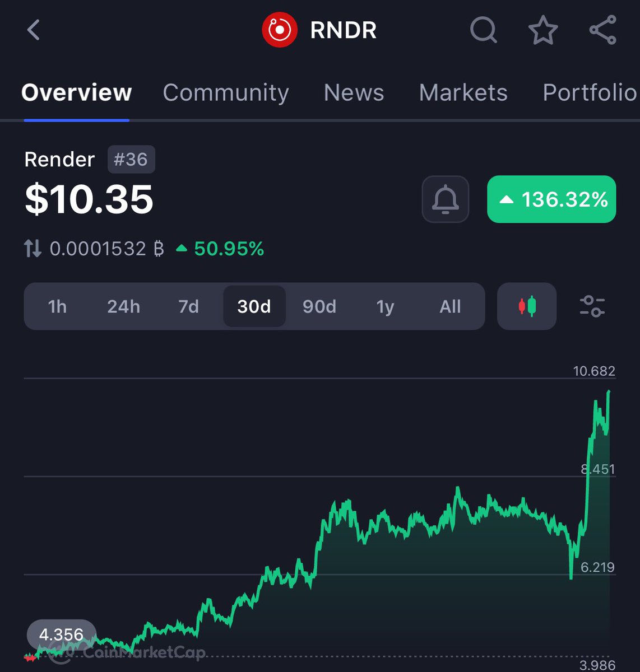
Task: Swap price currency via arrows icon
Action: pyautogui.click(x=33, y=248)
